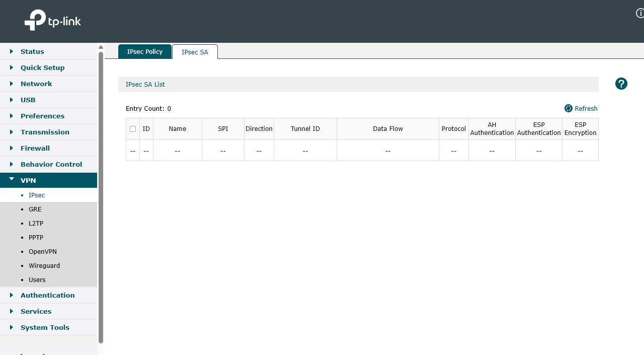Collapse the VPN menu
644x355 pixels.
pos(48,180)
